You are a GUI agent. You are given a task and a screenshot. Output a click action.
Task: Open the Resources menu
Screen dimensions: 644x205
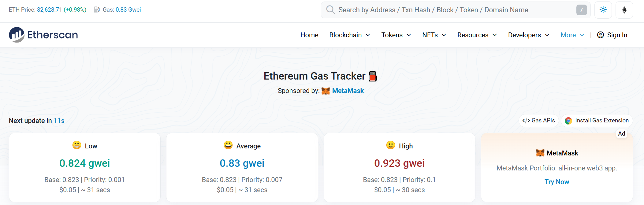click(x=477, y=35)
